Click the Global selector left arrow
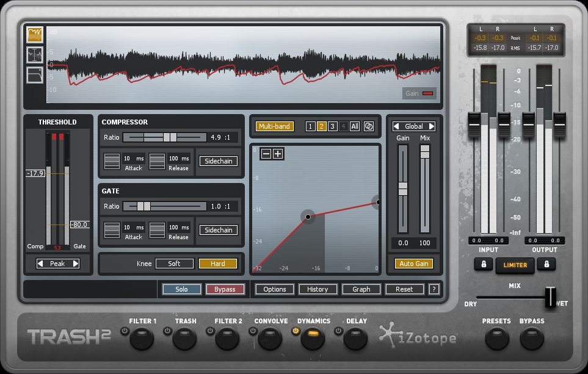The image size is (588, 374). [396, 126]
